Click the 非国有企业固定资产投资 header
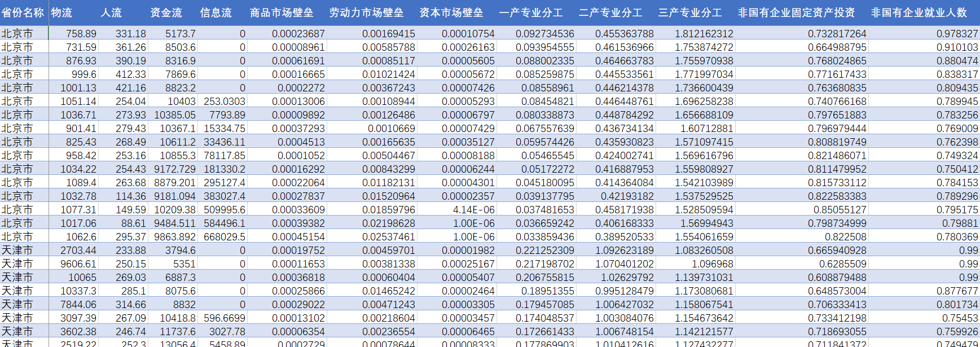980x347 pixels. pyautogui.click(x=796, y=12)
